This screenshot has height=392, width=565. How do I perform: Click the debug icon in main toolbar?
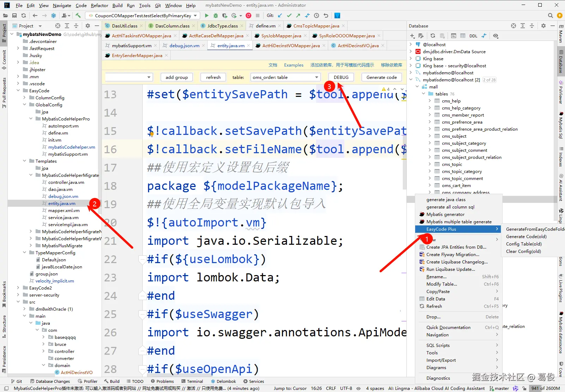215,15
